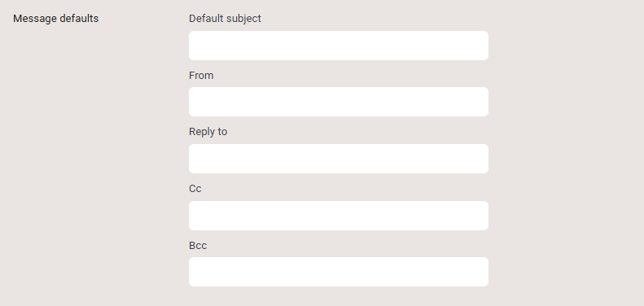This screenshot has height=306, width=644.
Task: Click the From label text
Action: [x=201, y=76]
